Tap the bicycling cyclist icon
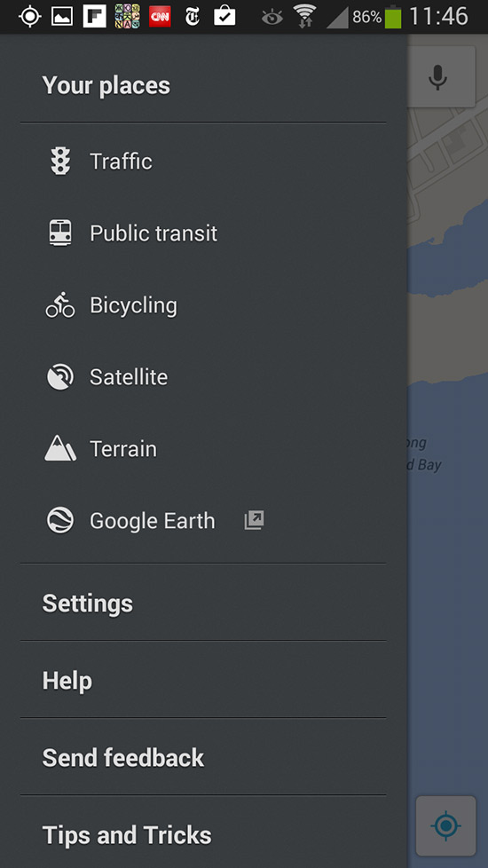 [60, 305]
